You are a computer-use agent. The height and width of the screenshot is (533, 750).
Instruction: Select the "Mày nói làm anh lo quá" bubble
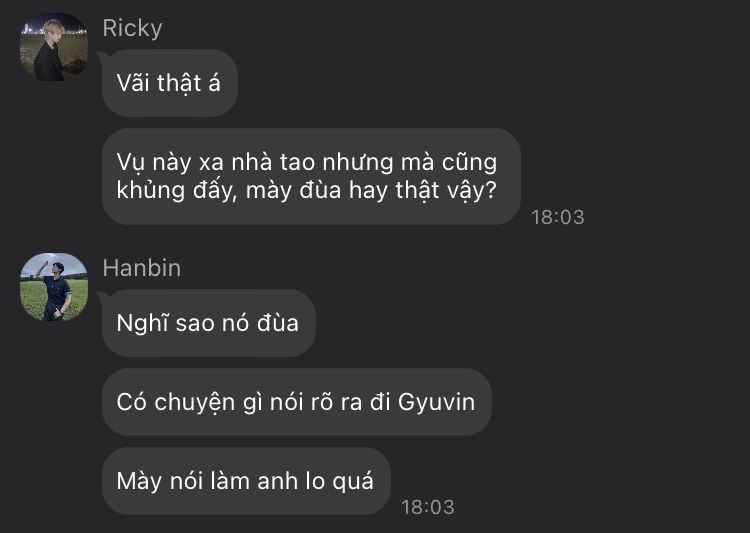tap(246, 481)
